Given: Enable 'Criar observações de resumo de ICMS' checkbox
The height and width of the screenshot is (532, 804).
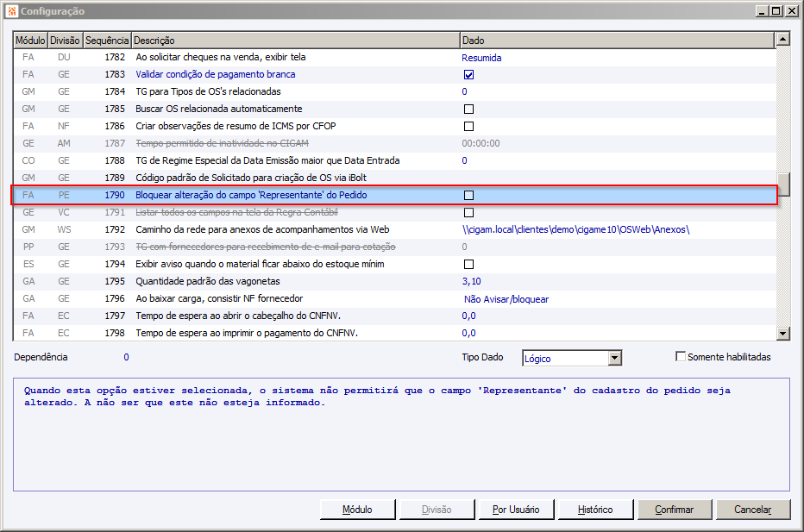Looking at the screenshot, I should (x=468, y=126).
